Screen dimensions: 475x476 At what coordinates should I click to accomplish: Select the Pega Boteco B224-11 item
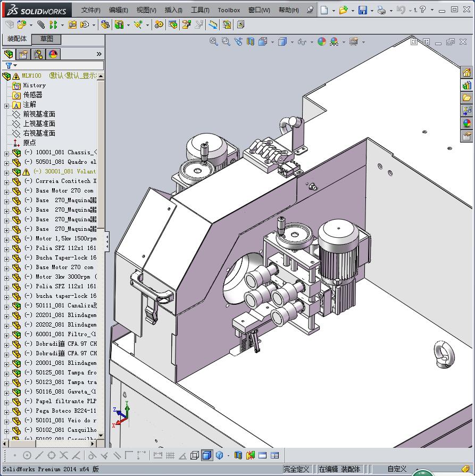(x=61, y=411)
